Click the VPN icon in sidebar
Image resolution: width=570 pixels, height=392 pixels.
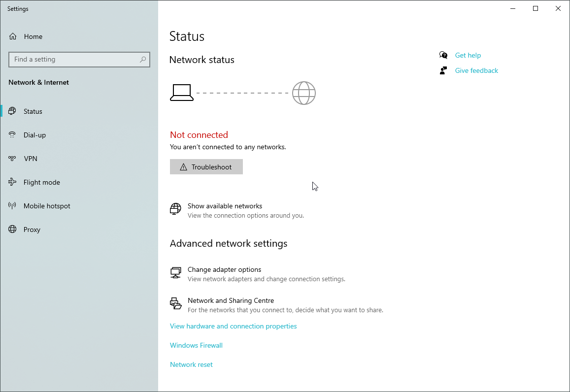(12, 158)
